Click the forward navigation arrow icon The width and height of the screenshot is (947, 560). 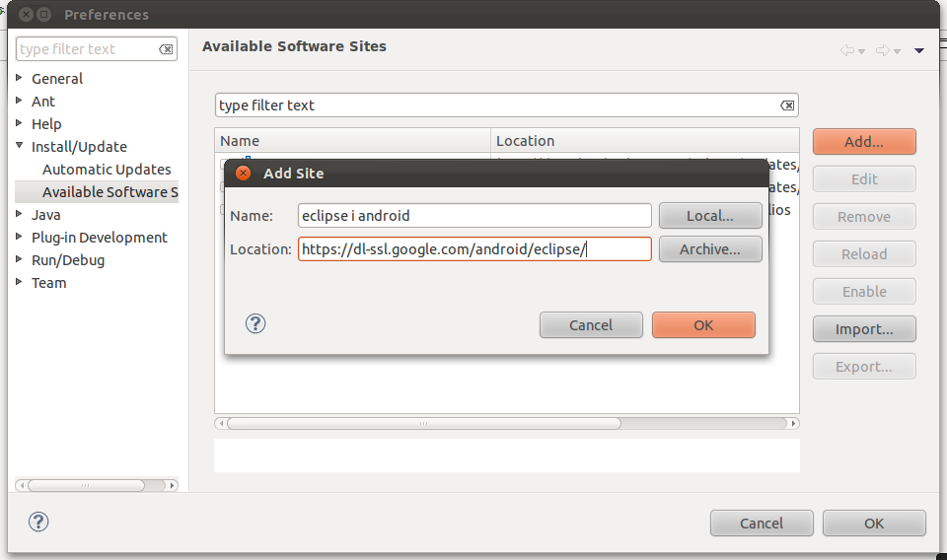[x=883, y=50]
